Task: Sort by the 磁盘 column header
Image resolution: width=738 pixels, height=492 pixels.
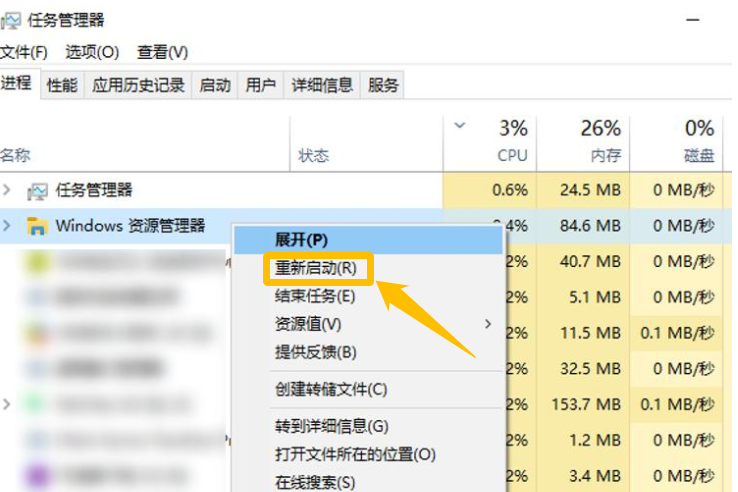Action: point(676,144)
